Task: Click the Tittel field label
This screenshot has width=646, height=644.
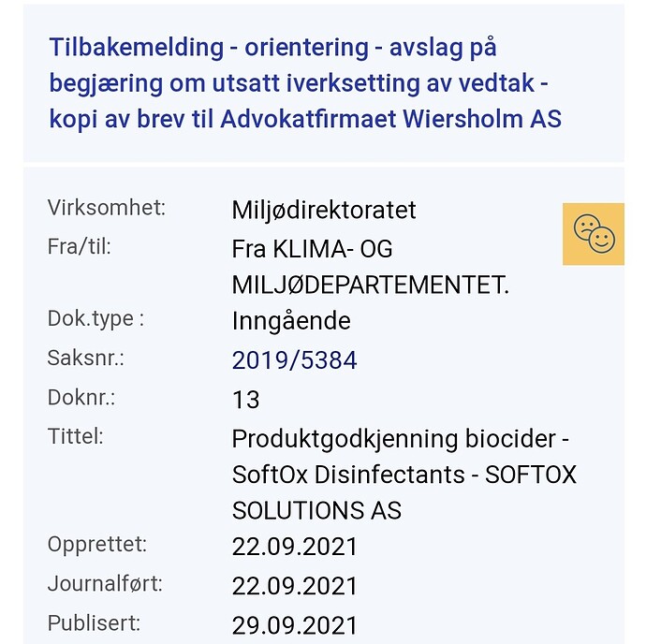Action: coord(75,435)
